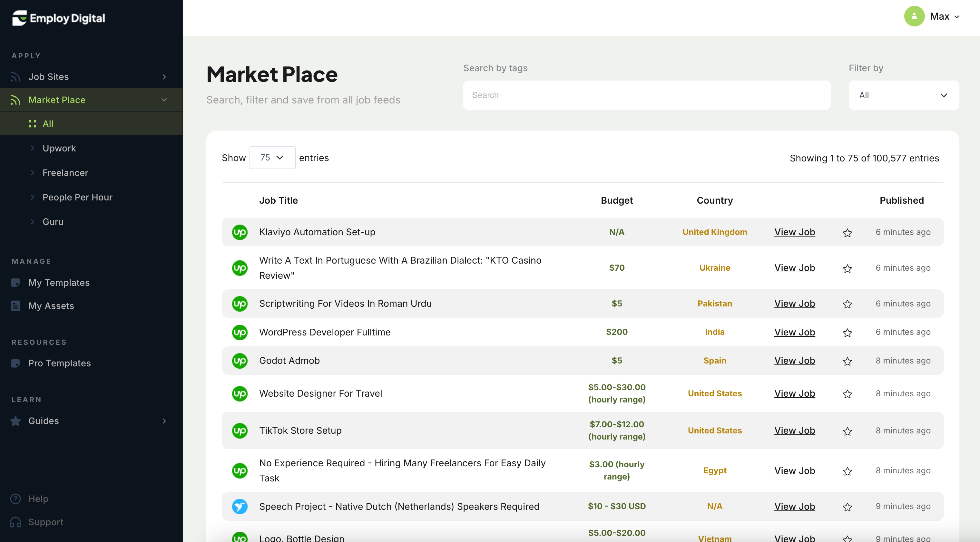View Job for TikTok Store Setup
Viewport: 980px width, 542px height.
(x=794, y=431)
